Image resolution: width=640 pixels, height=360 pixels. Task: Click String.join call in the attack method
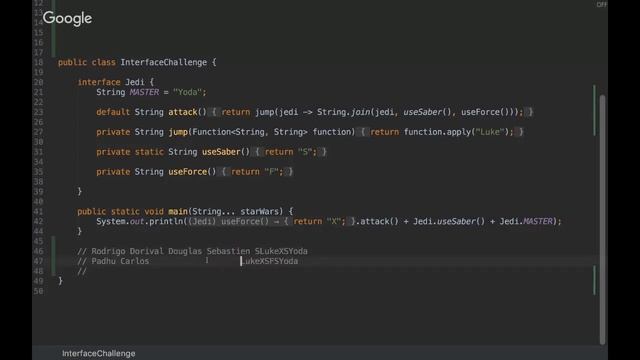point(343,112)
